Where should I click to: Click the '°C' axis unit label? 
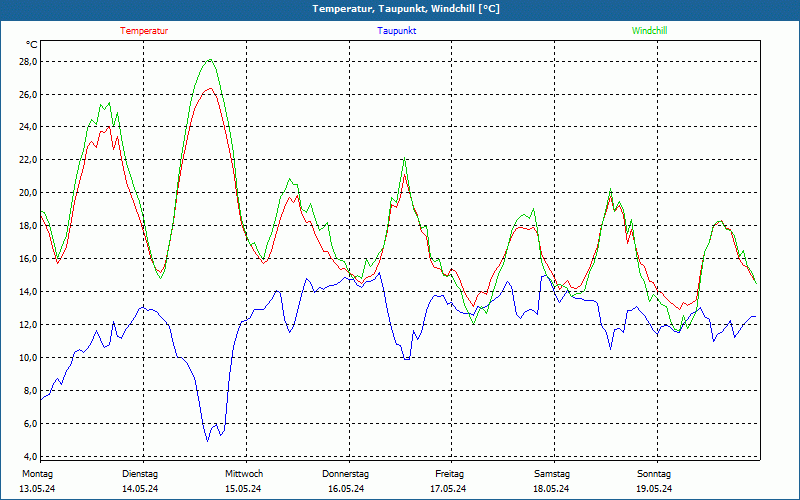point(32,45)
